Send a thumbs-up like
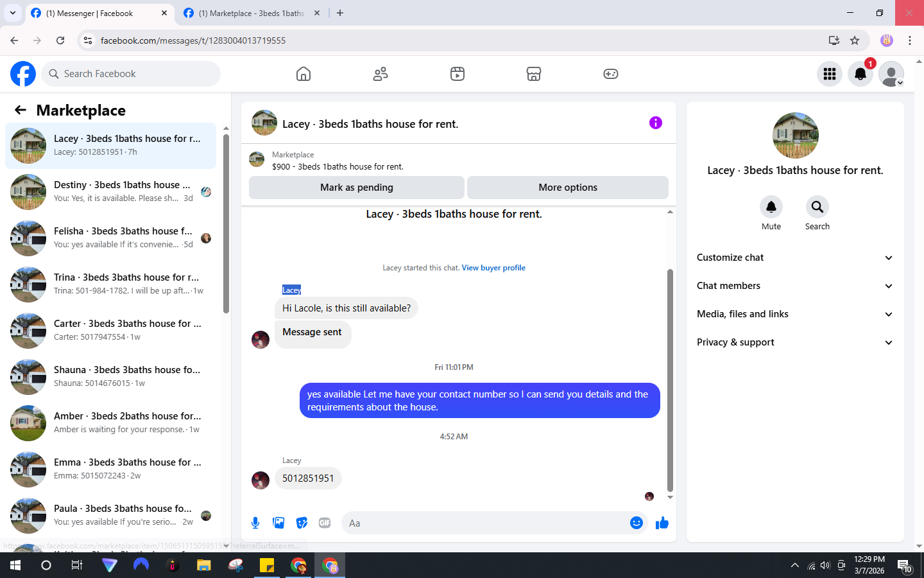Viewport: 924px width, 578px height. click(x=662, y=523)
